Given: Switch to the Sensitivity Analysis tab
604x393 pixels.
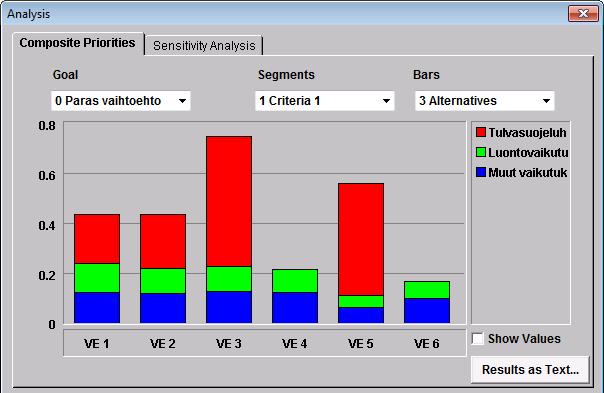Looking at the screenshot, I should coord(204,45).
